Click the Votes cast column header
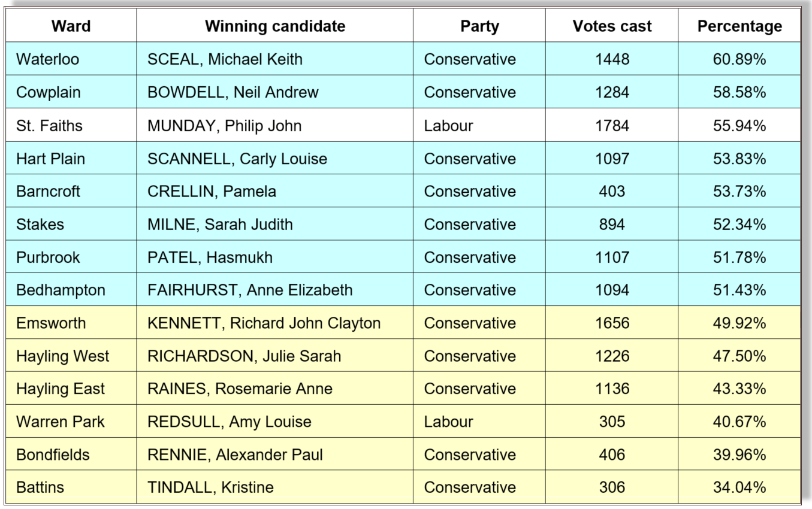Screen dimensions: 812x509 [612, 26]
